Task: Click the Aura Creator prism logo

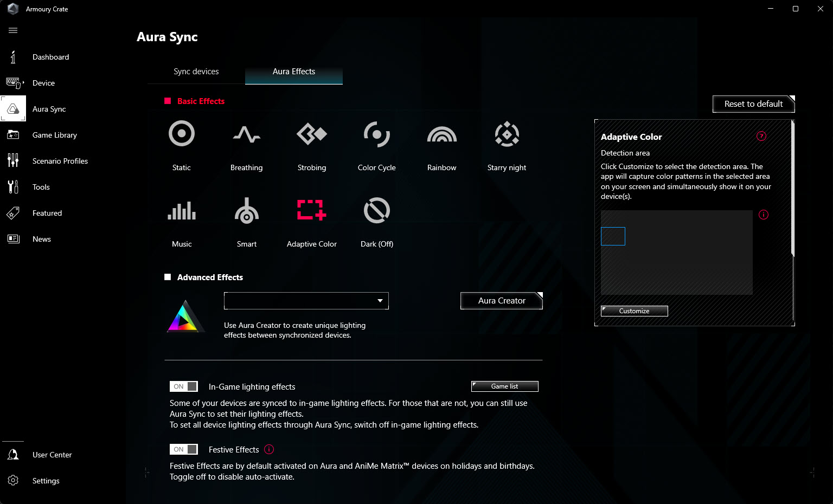Action: pyautogui.click(x=185, y=316)
